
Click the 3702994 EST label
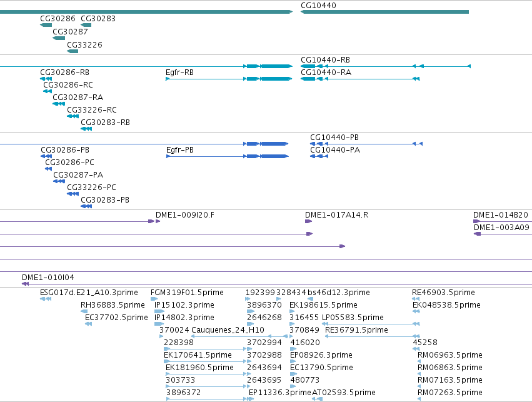pos(264,343)
